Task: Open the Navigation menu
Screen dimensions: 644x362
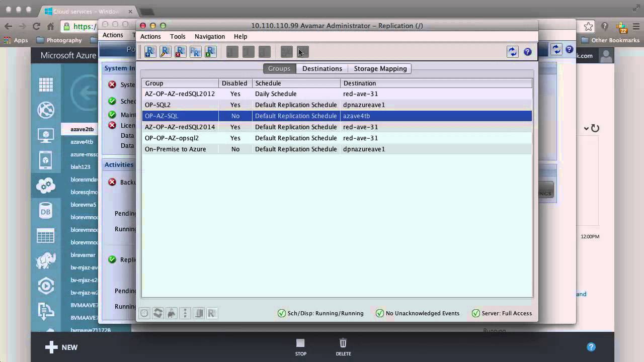Action: 210,36
